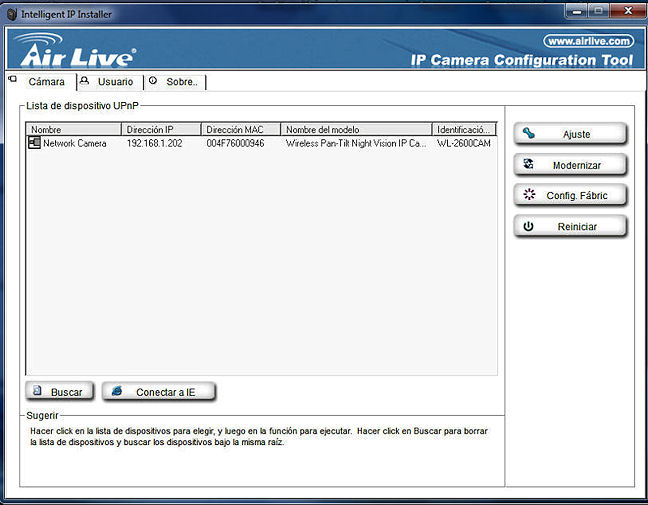
Task: Click the Buscar button to search devices
Action: pyautogui.click(x=60, y=391)
